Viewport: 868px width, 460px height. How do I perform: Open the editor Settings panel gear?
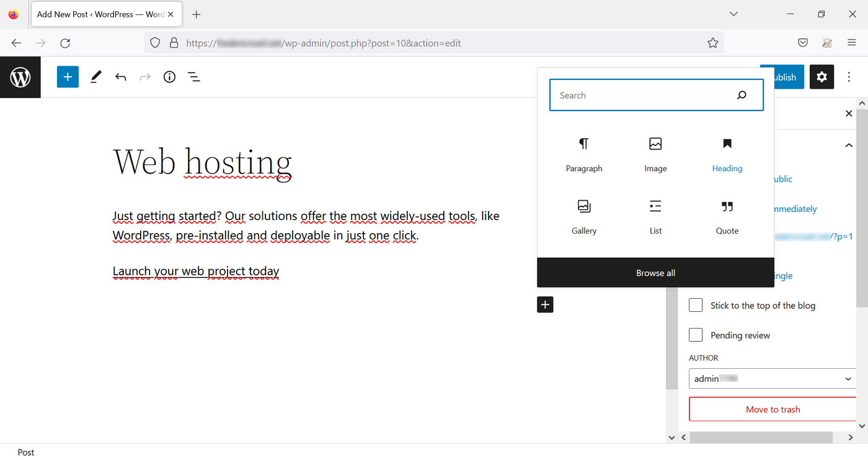coord(821,76)
